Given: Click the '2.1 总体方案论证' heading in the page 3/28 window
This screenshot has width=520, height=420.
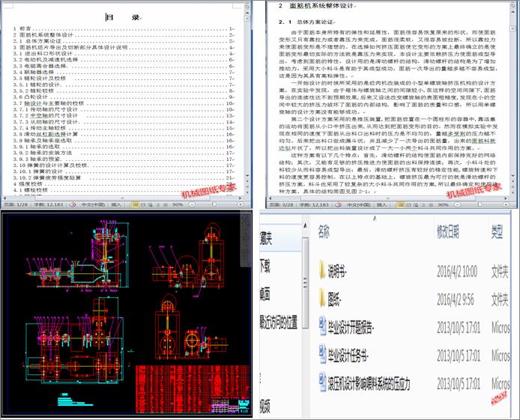Looking at the screenshot, I should click(x=306, y=22).
